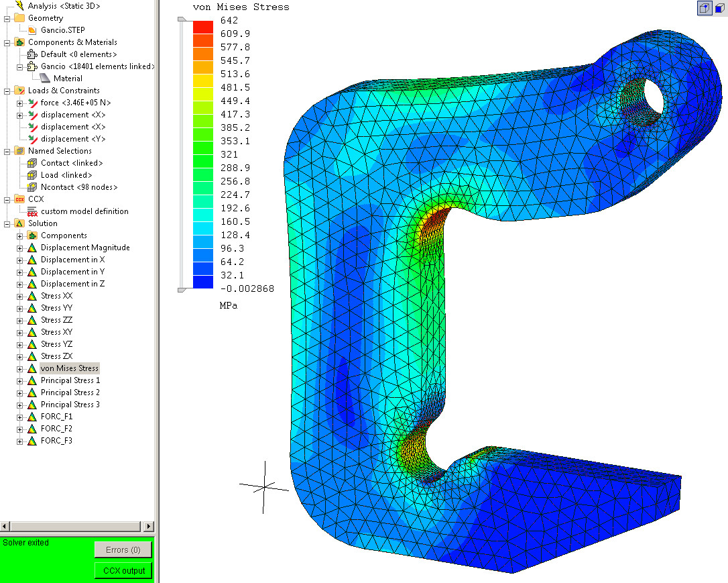728x583 pixels.
Task: Collapse the CCX node
Action: [7, 200]
